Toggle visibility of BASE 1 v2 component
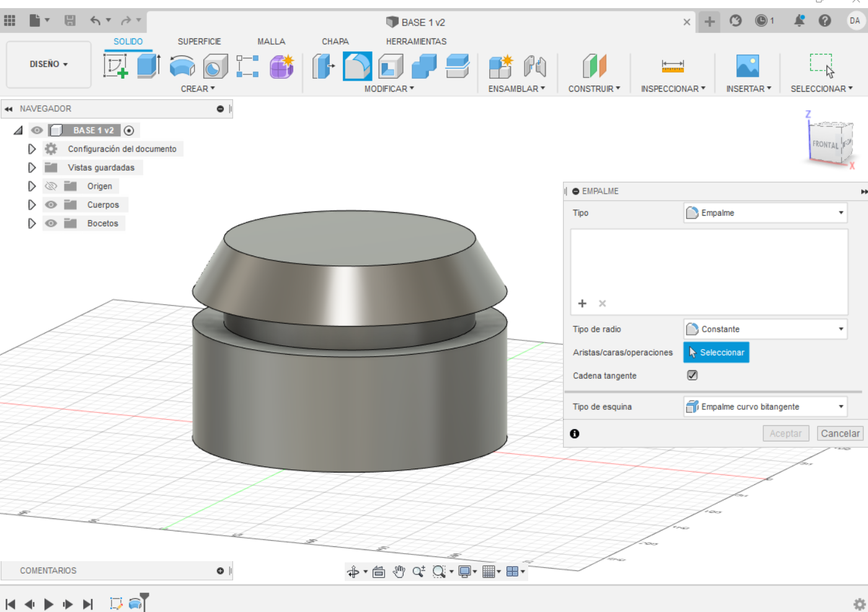 [x=37, y=130]
